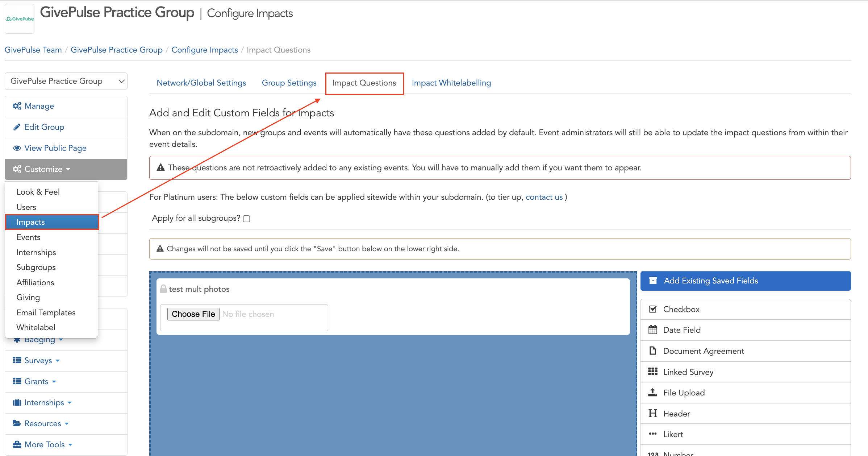Click Add Existing Saved Fields button
868x456 pixels.
point(746,281)
